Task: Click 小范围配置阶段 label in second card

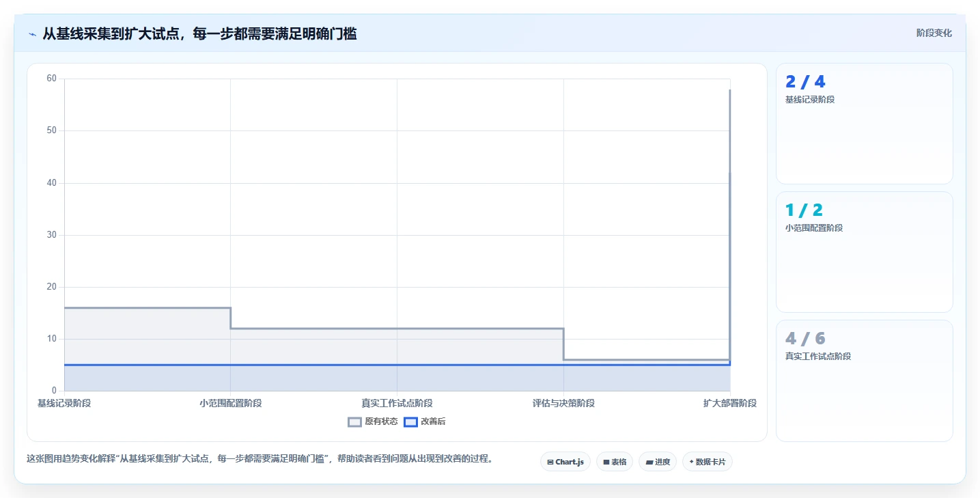Action: (x=814, y=228)
